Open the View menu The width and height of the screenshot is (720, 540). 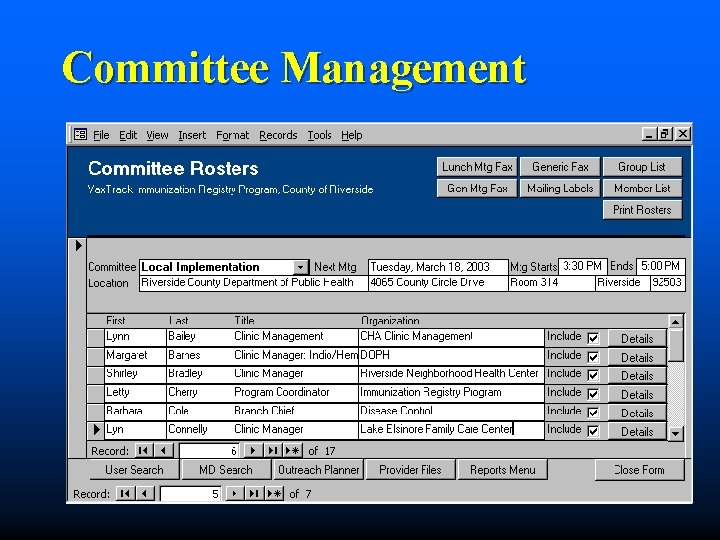pos(157,135)
